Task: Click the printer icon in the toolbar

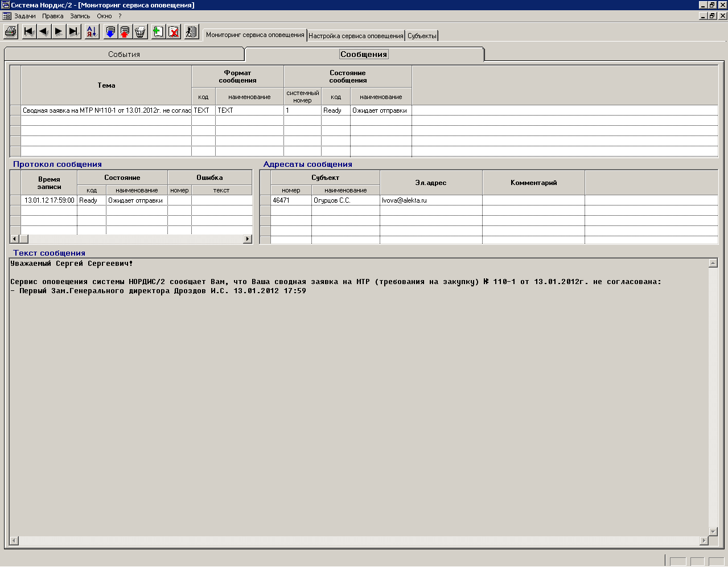Action: point(11,32)
